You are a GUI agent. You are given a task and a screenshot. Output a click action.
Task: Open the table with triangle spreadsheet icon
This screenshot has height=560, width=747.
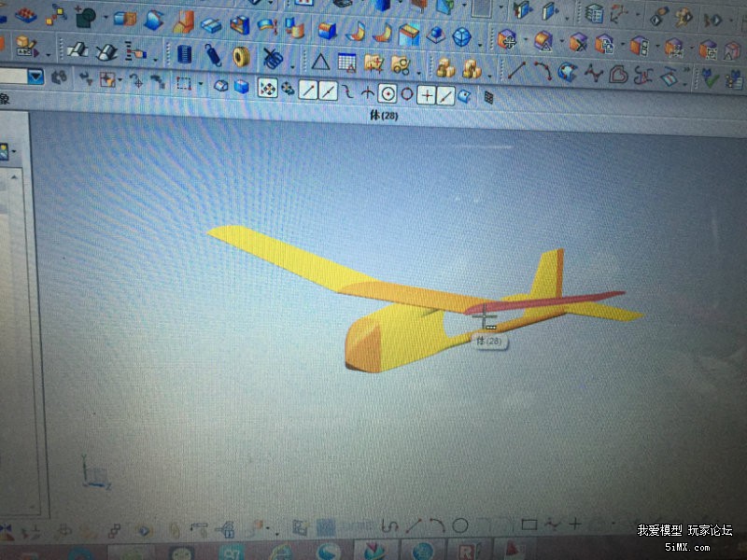coord(346,63)
